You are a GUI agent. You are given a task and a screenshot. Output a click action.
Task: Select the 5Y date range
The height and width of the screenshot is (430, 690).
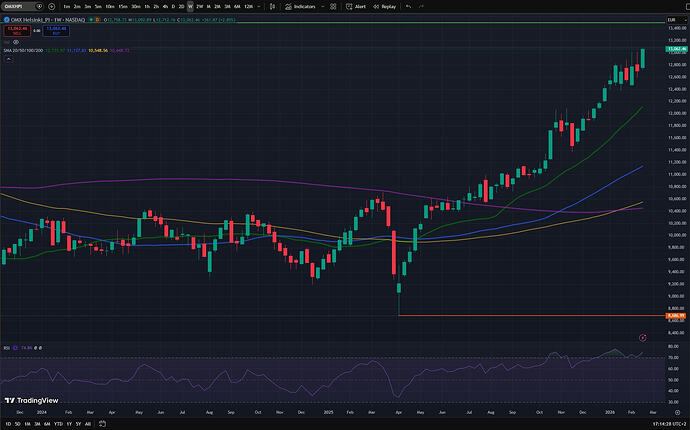pos(78,424)
